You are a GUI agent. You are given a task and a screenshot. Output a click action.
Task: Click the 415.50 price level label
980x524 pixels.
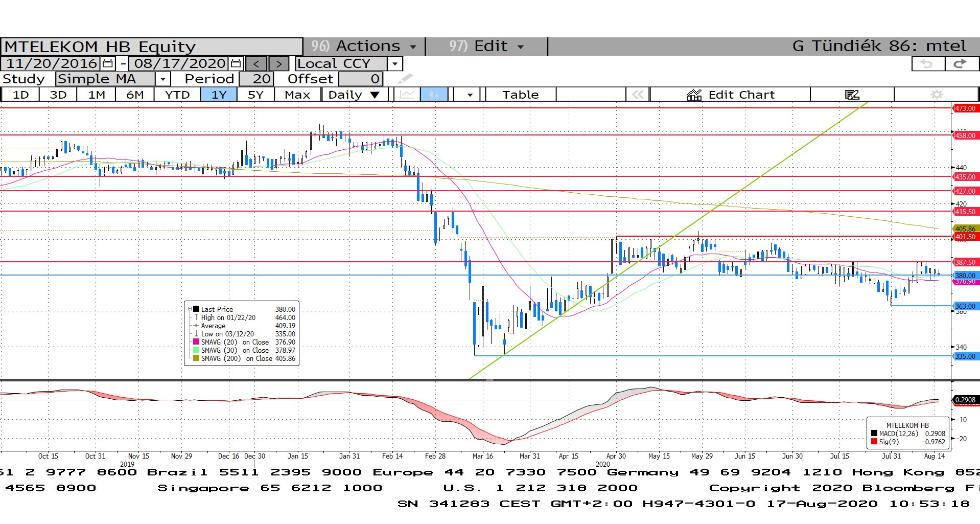[965, 212]
